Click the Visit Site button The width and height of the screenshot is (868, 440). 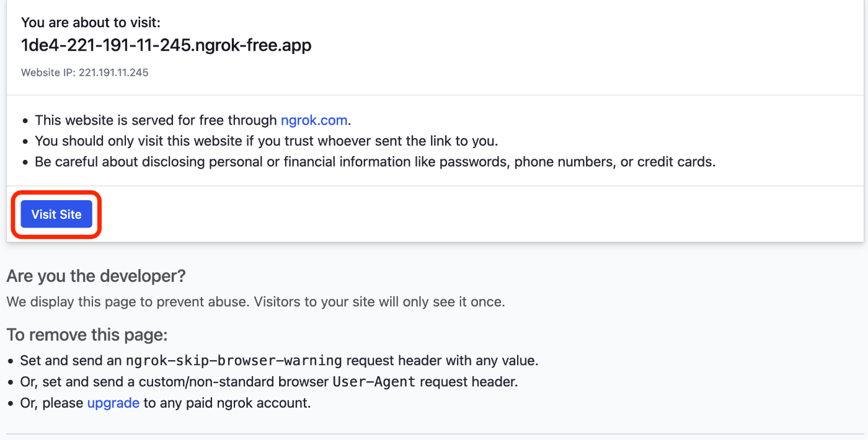(x=56, y=214)
